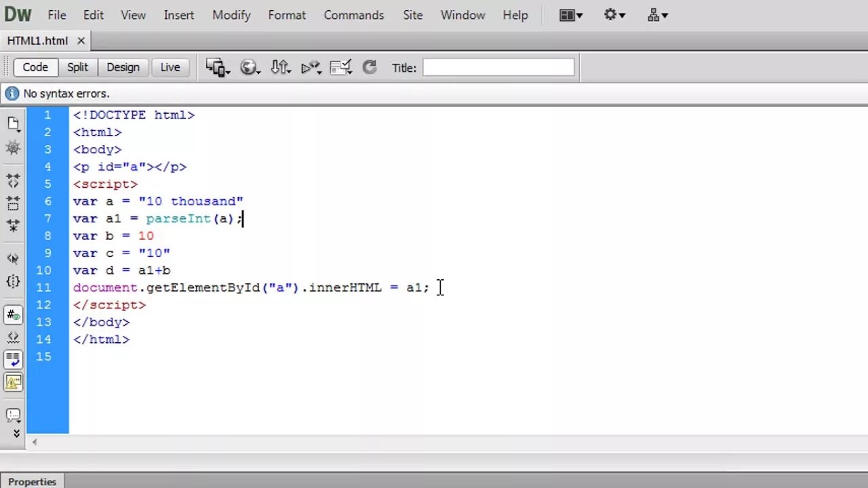Click the Expand All icon
Viewport: 868px width, 488px height.
[13, 225]
